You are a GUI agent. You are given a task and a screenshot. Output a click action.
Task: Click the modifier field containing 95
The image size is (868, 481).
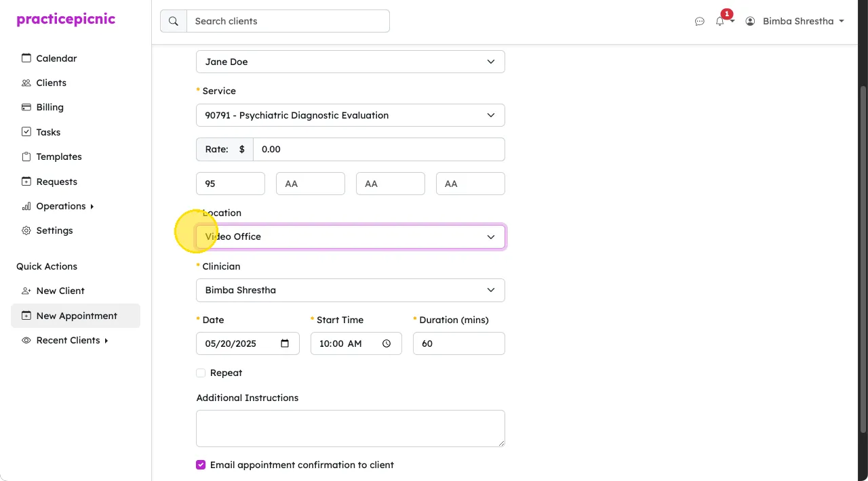tap(231, 184)
